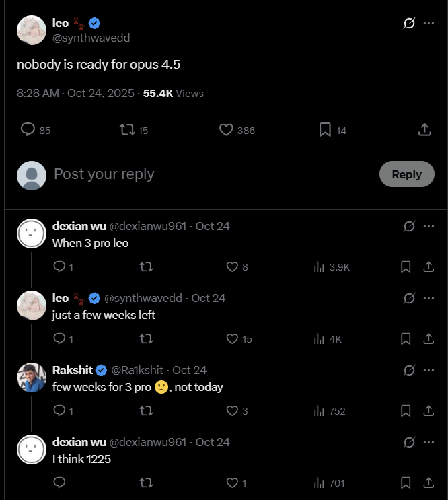
Task: Share the "I think 1225" reply
Action: (x=428, y=483)
